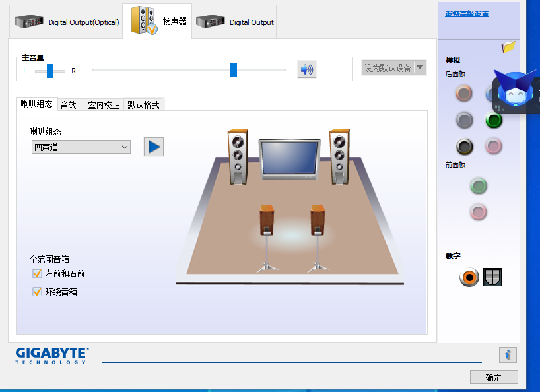Click the front right speaker in room
540x392 pixels.
click(x=339, y=156)
